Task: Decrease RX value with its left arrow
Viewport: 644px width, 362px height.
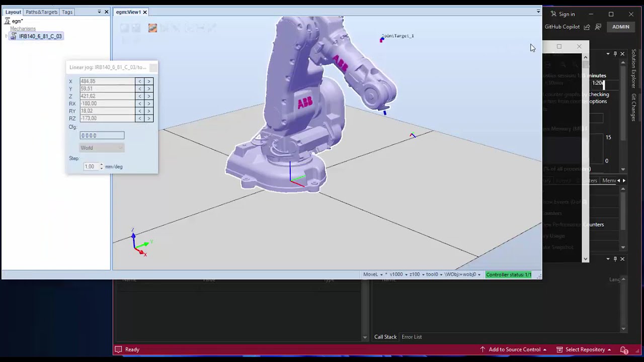Action: click(140, 104)
